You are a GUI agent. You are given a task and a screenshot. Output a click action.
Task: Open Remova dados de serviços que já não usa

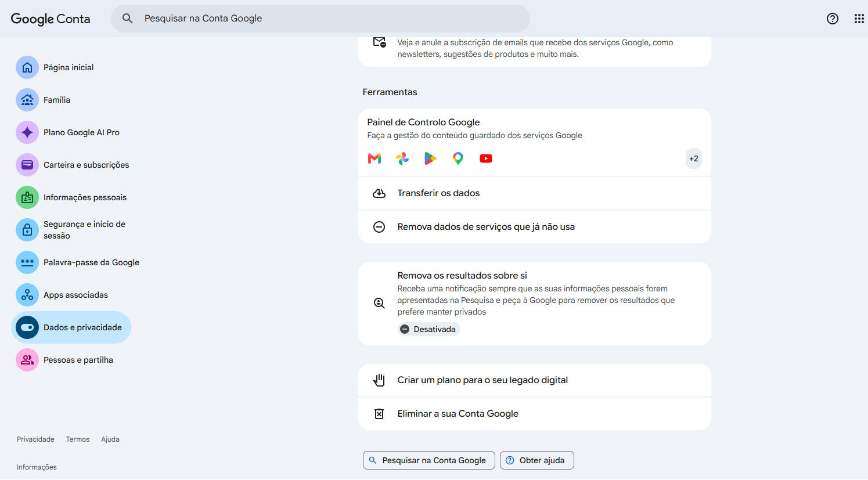pos(535,227)
